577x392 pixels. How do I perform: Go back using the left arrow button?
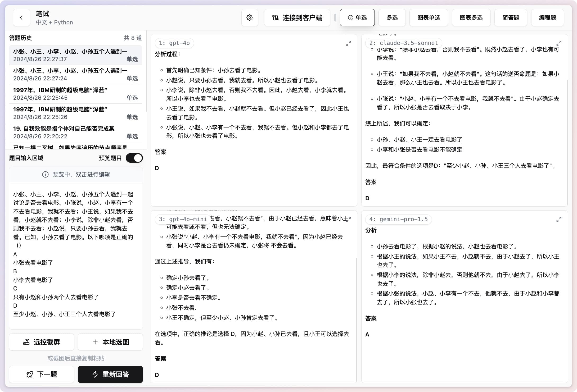pyautogui.click(x=21, y=18)
